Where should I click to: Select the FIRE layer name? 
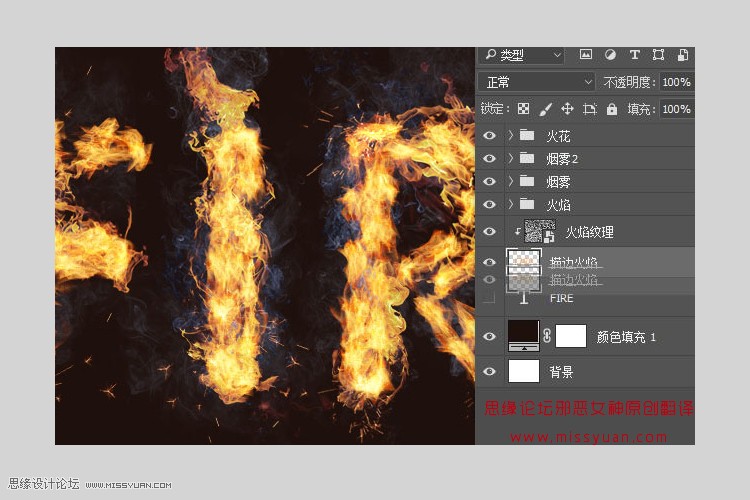tap(562, 299)
